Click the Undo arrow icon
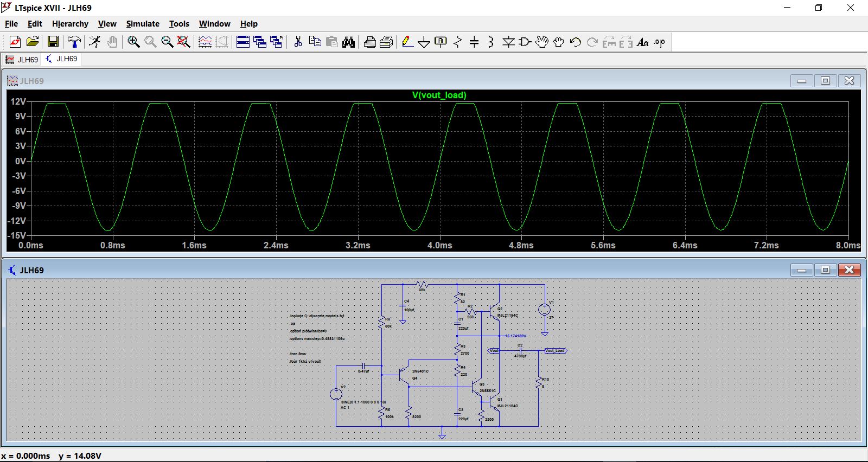Screen dimensions: 868x462 576,42
